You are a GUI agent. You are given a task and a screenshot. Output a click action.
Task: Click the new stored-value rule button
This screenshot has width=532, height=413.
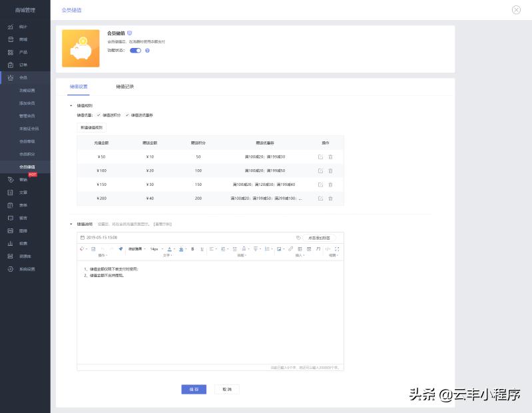point(92,128)
